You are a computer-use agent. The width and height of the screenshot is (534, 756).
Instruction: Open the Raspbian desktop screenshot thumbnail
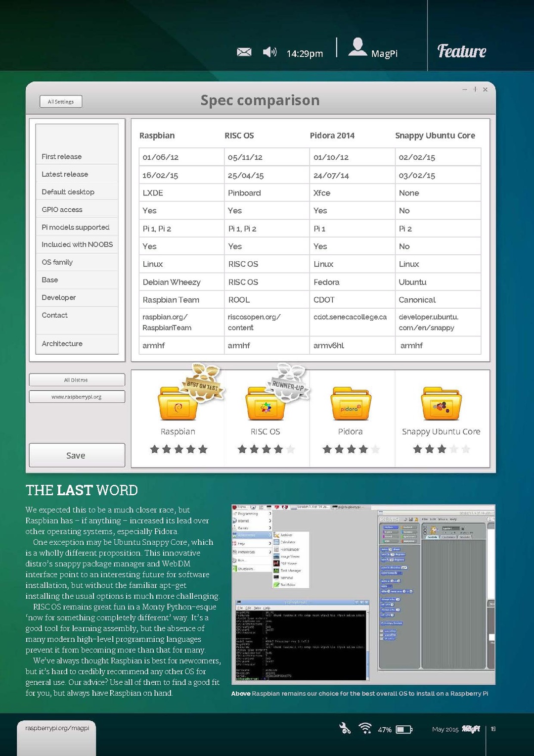(x=363, y=594)
